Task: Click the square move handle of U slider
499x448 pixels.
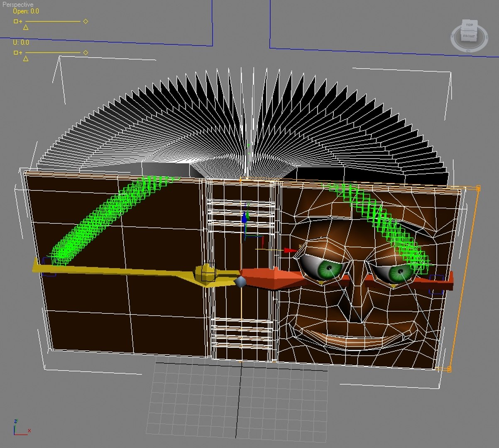Action: pos(16,53)
